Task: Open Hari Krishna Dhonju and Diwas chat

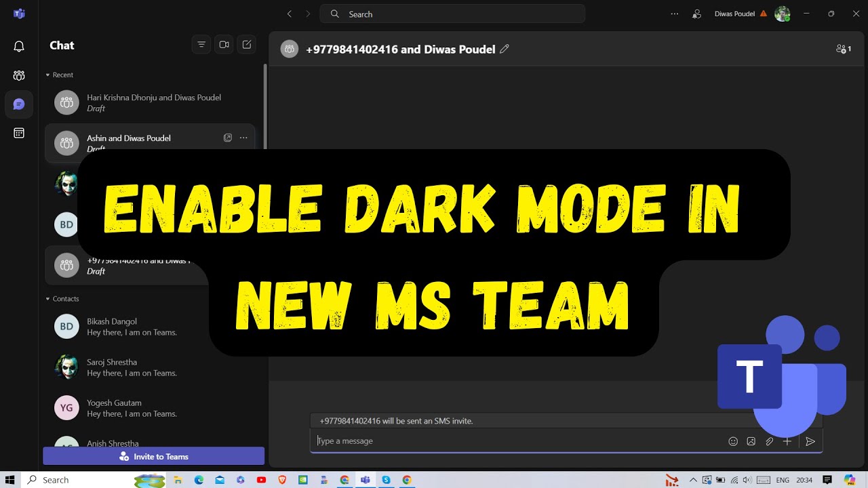Action: [150, 102]
